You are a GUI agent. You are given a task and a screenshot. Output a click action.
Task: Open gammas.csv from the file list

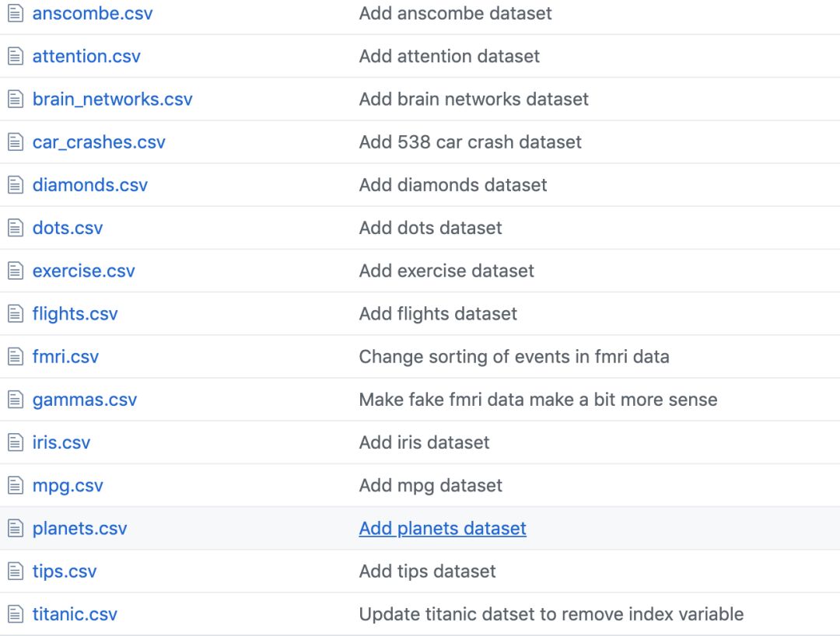click(85, 400)
